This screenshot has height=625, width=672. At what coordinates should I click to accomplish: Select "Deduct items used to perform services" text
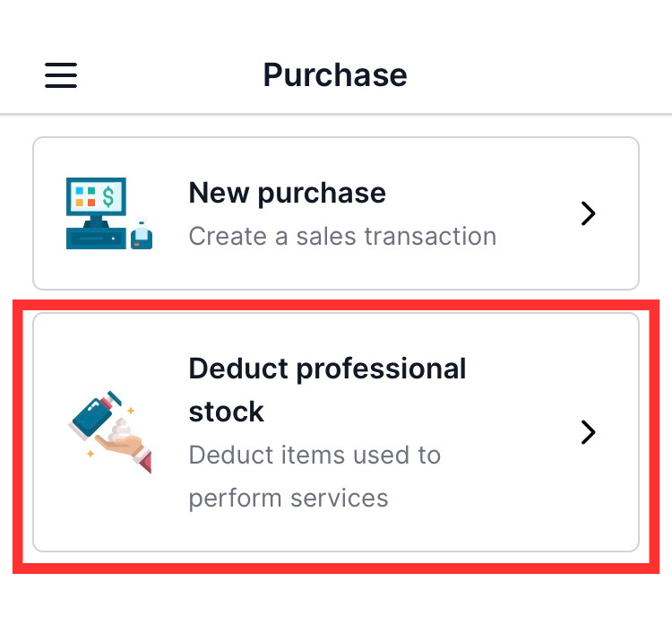point(314,476)
